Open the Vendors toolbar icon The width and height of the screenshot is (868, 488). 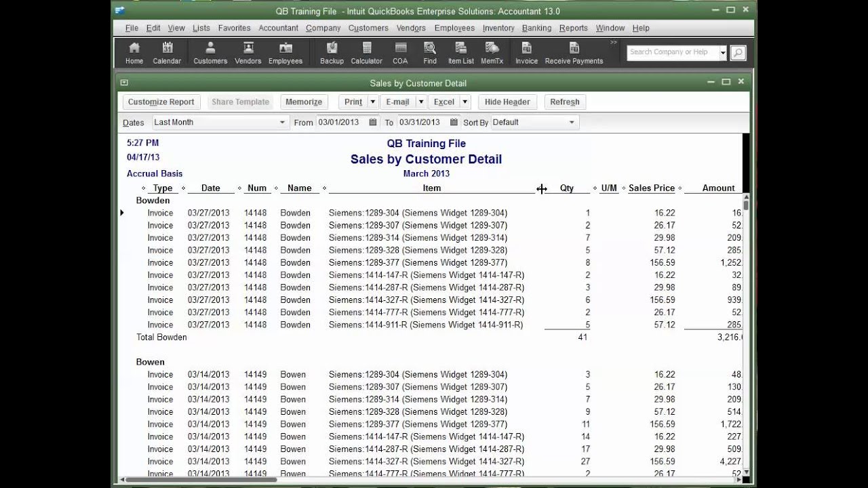pos(248,53)
